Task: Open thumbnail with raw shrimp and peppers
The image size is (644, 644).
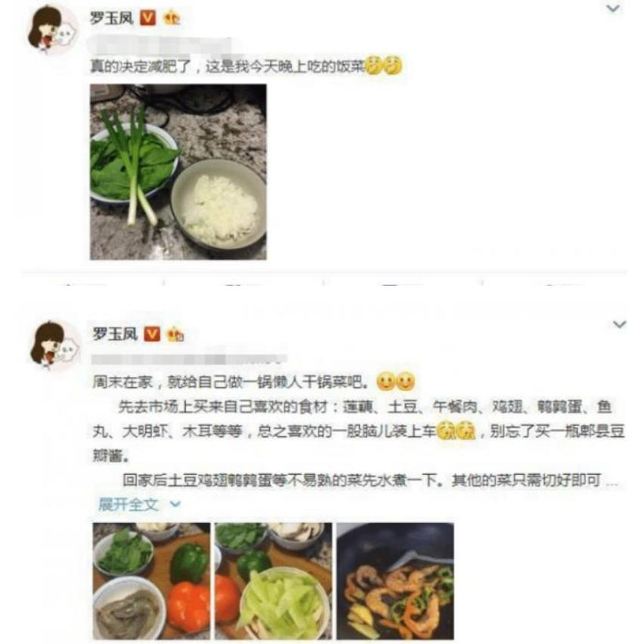Action: pos(151,581)
